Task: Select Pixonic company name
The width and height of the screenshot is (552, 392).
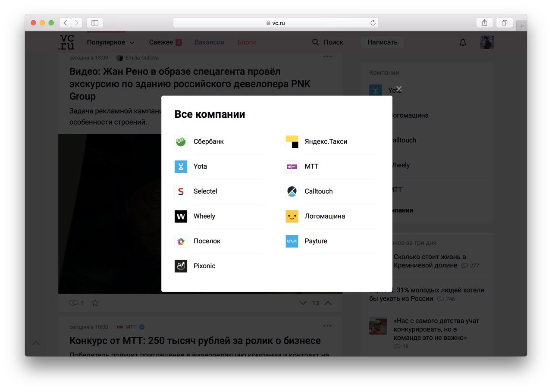Action: (x=204, y=266)
